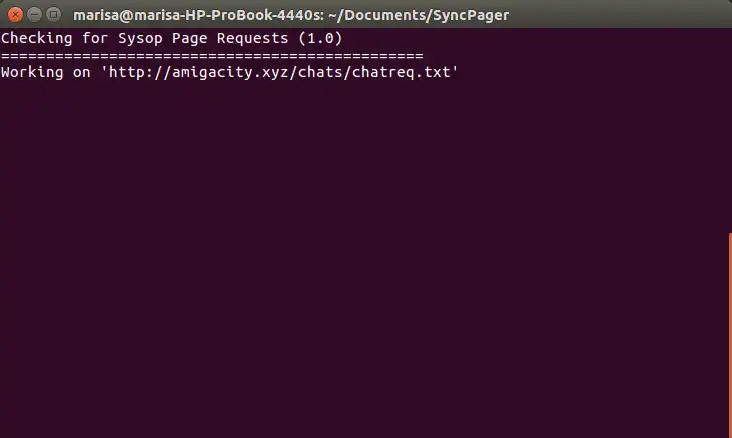Screen dimensions: 732x438
Task: Click the row of equals-sign separator
Action: [x=212, y=55]
